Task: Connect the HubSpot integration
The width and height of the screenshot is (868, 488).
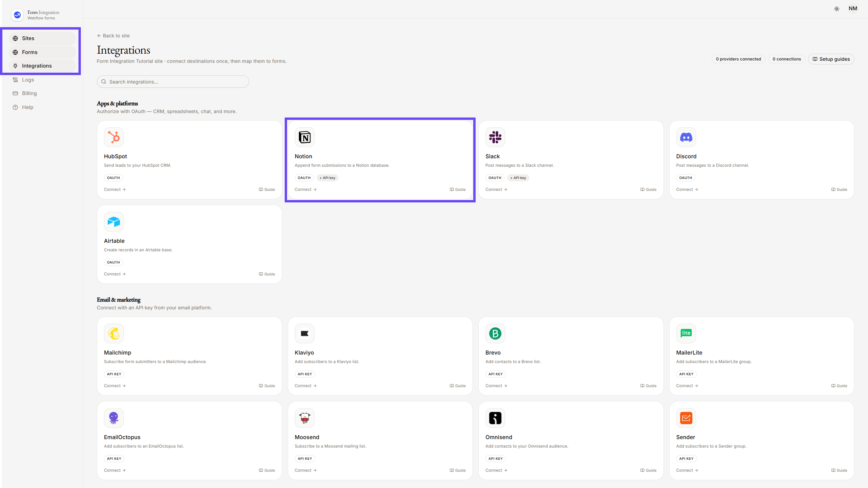Action: (x=115, y=189)
